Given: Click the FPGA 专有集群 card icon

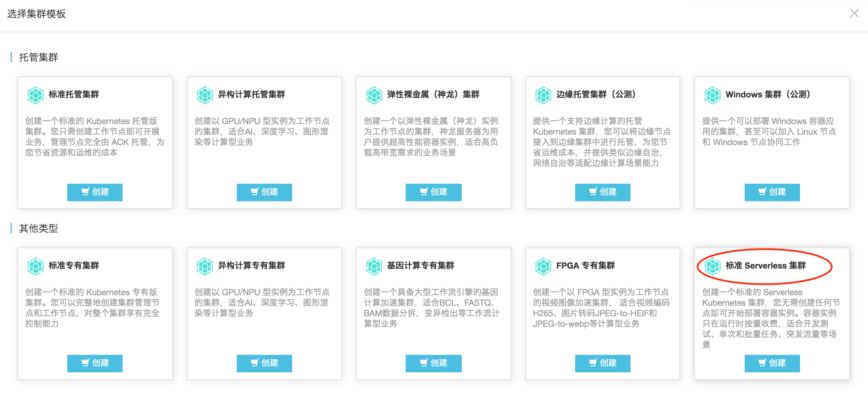Looking at the screenshot, I should (543, 266).
